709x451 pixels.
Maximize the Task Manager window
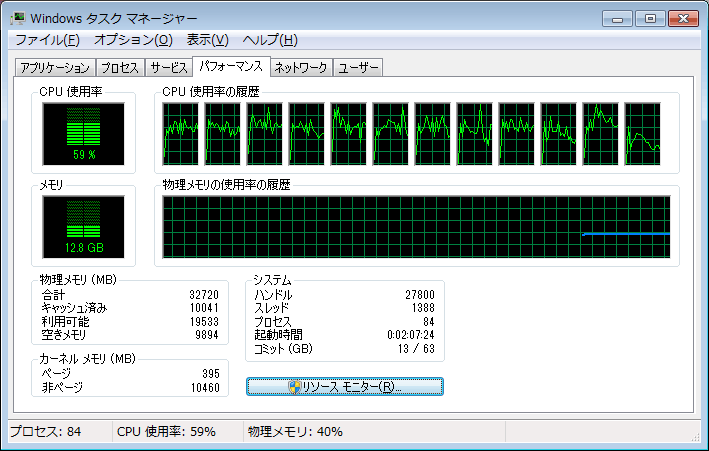coord(650,19)
